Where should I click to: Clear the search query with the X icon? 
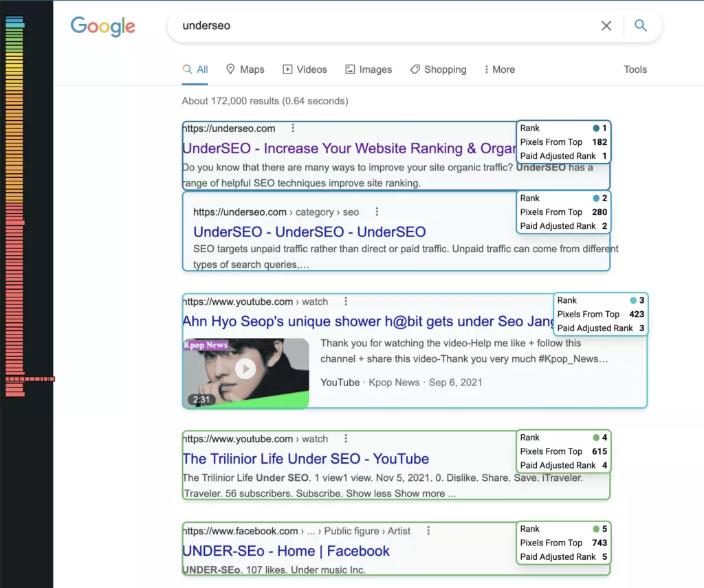pos(606,25)
